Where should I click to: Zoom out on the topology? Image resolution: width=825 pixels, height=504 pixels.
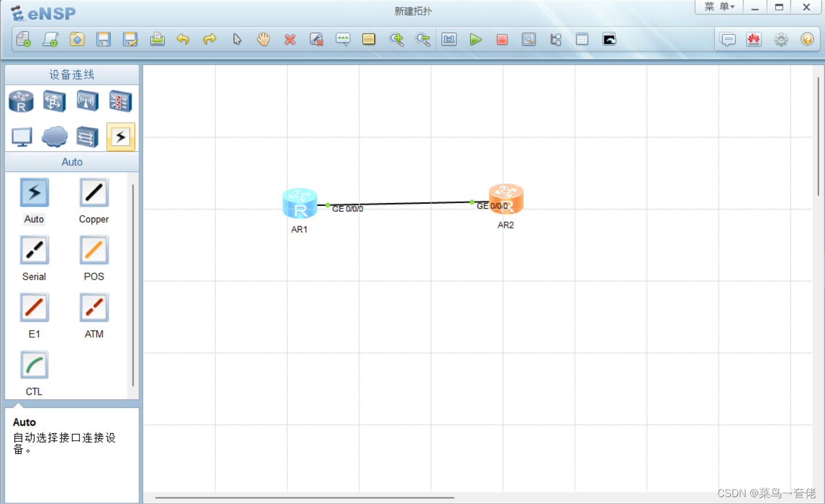coord(423,39)
